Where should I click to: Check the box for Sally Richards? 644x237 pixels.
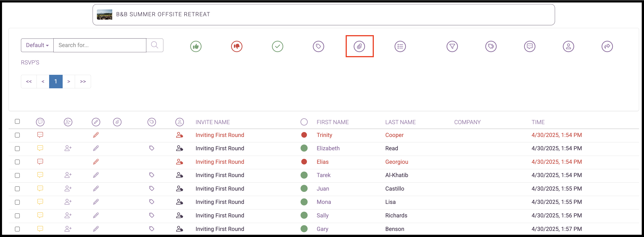click(x=17, y=216)
